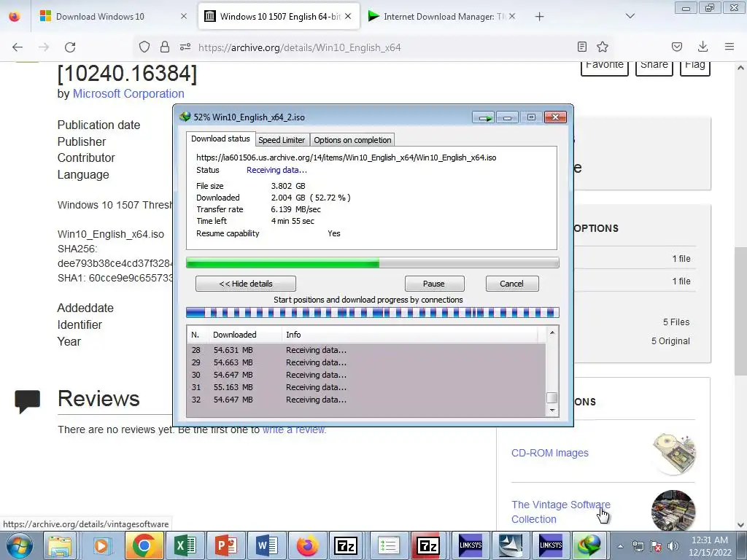Select the Download status tab

[220, 139]
